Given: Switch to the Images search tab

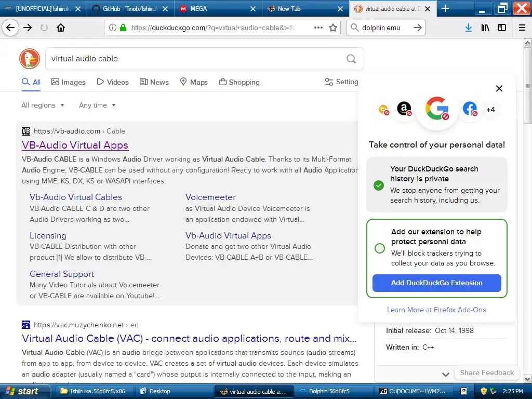Looking at the screenshot, I should (68, 82).
